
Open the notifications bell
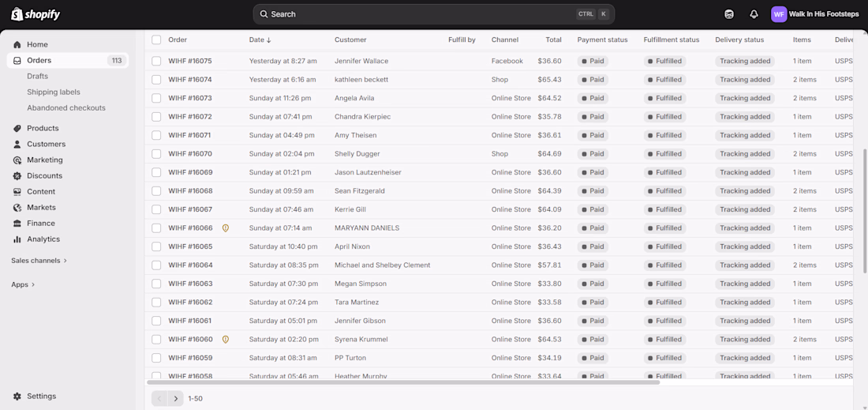[x=754, y=14]
